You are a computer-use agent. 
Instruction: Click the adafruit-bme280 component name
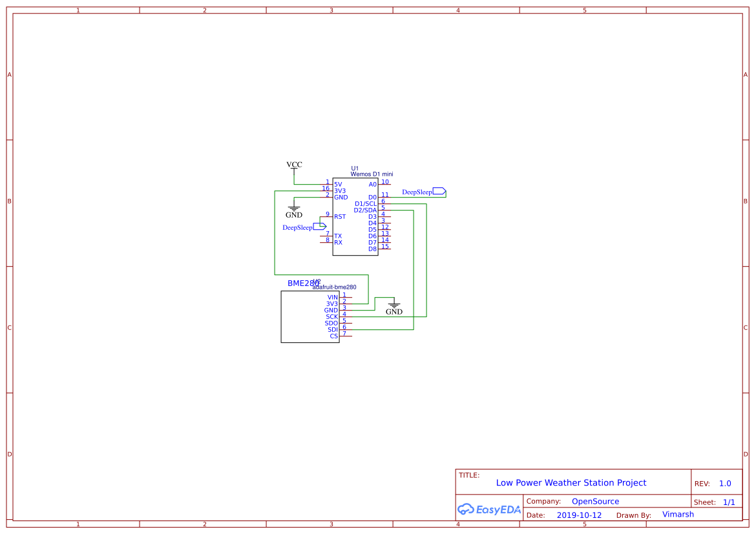tap(335, 287)
